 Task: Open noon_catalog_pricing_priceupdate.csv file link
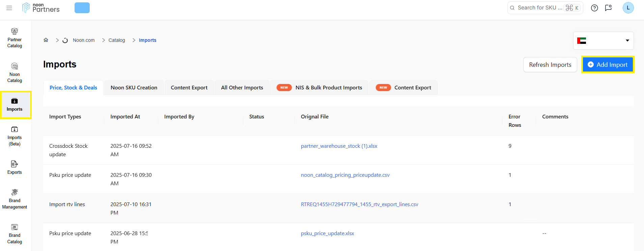tap(345, 175)
